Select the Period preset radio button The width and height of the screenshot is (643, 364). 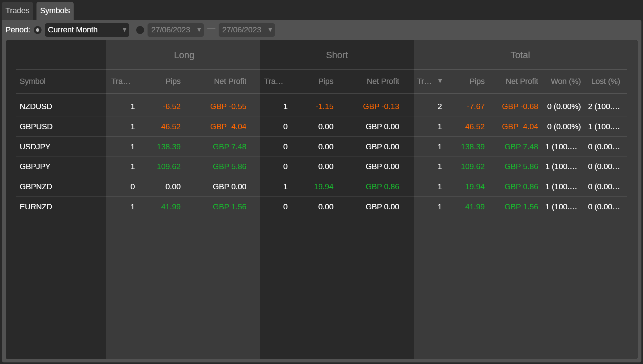[37, 30]
